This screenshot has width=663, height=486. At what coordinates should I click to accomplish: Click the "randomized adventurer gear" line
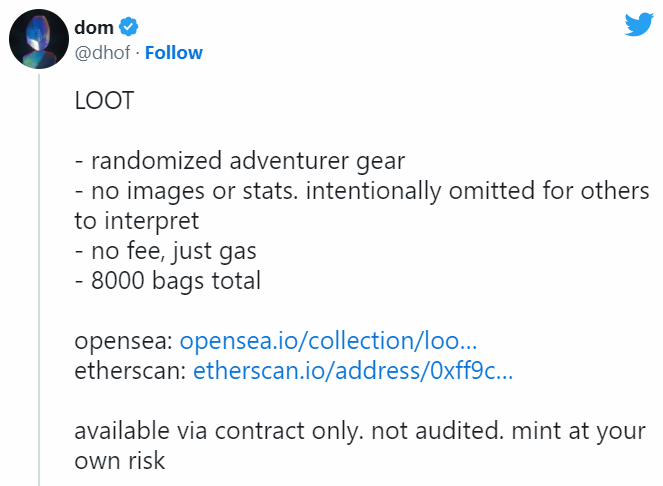240,161
